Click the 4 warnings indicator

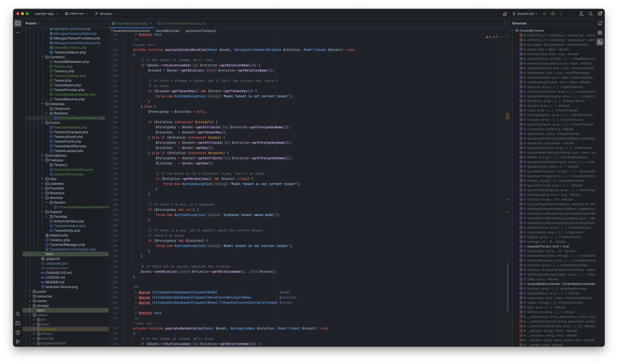coord(488,37)
